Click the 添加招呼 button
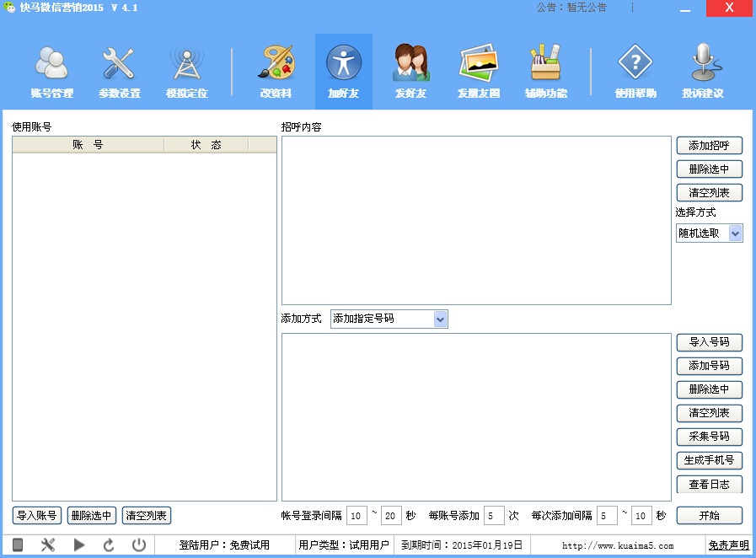This screenshot has width=756, height=558. click(710, 146)
